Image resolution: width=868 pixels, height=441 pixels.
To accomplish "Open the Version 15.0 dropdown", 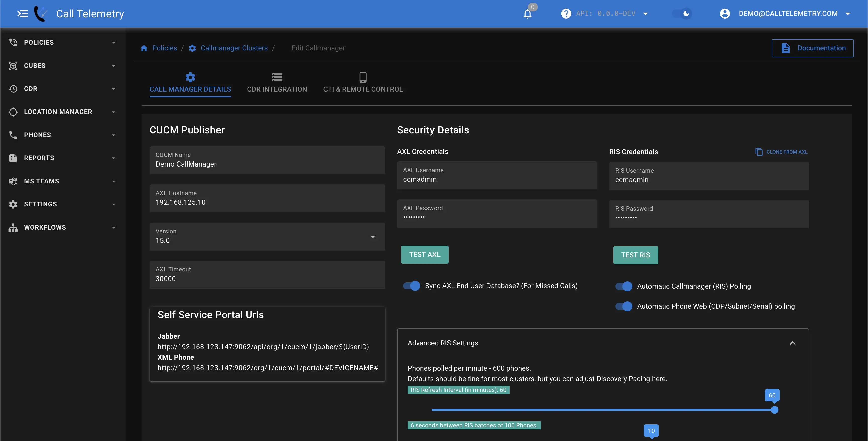I will pyautogui.click(x=267, y=237).
